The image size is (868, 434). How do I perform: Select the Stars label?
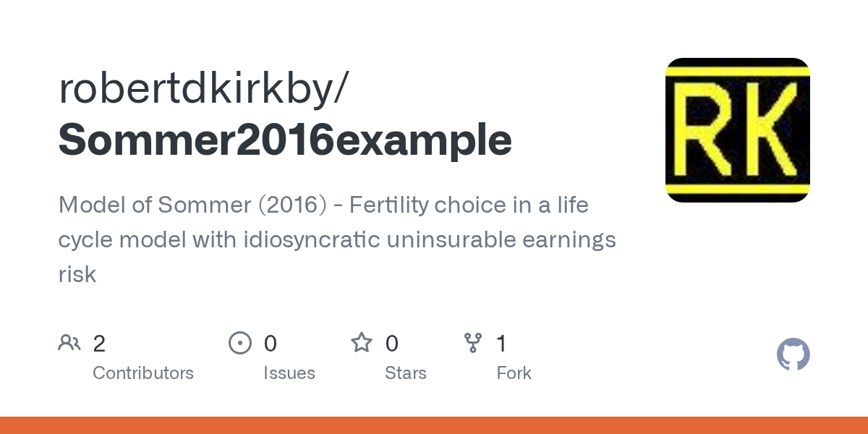point(406,373)
